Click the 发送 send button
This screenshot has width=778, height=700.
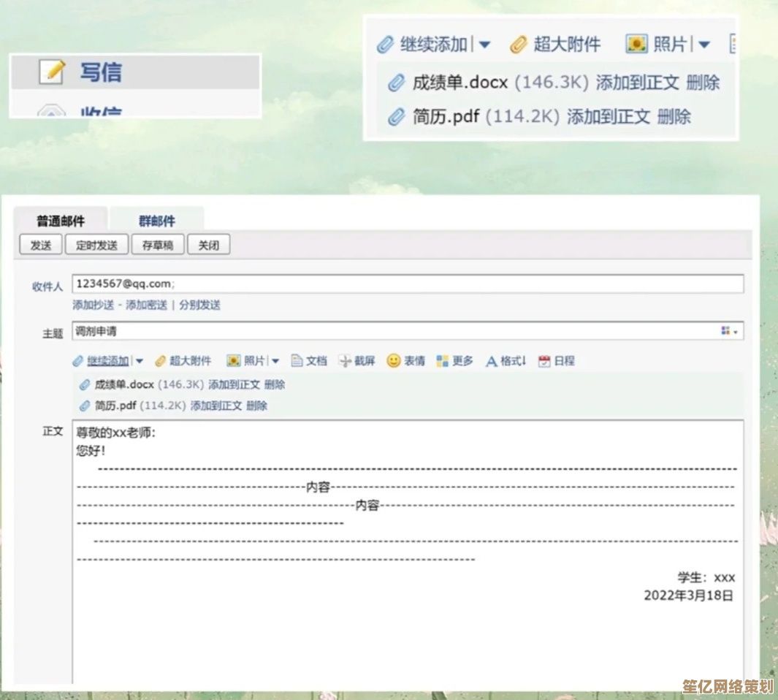41,245
